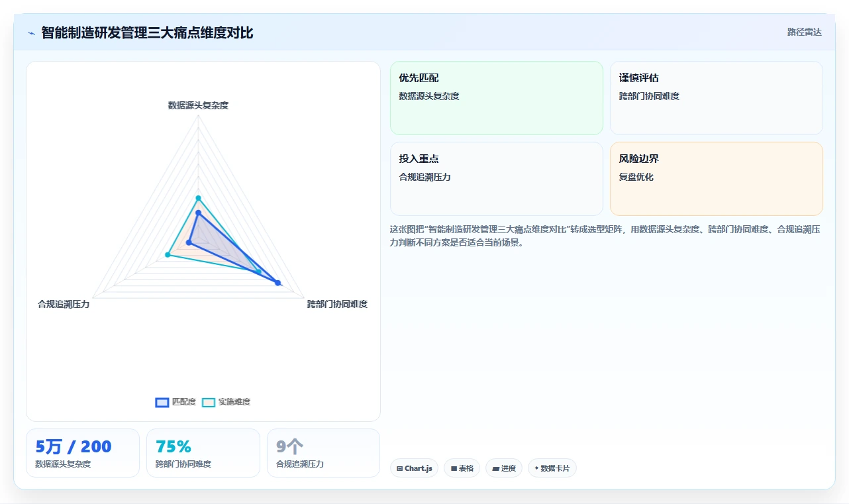Select the 表格 tag chip
Image resolution: width=849 pixels, height=504 pixels.
click(x=462, y=468)
